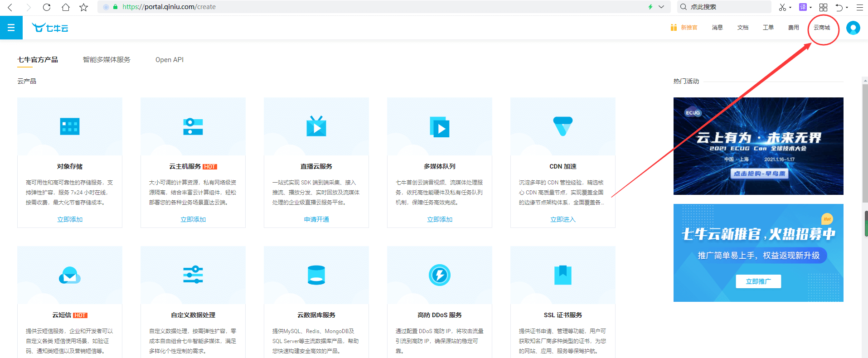Image resolution: width=868 pixels, height=358 pixels.
Task: Click the 对象存储 card title
Action: coord(70,166)
